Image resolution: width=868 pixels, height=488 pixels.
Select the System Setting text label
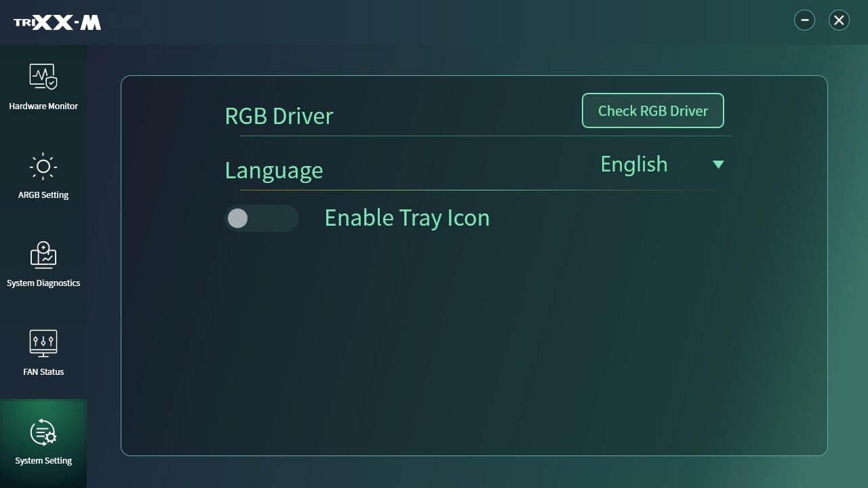coord(43,461)
